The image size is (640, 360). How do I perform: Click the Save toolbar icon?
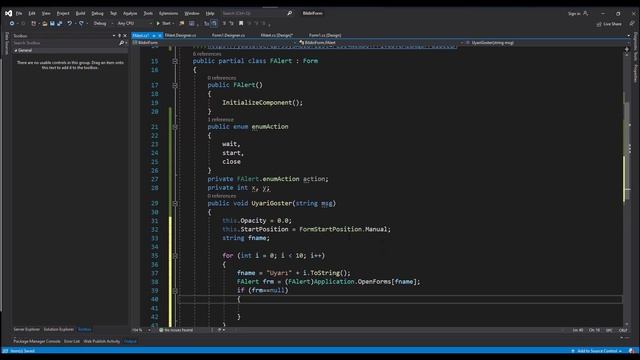[52, 24]
